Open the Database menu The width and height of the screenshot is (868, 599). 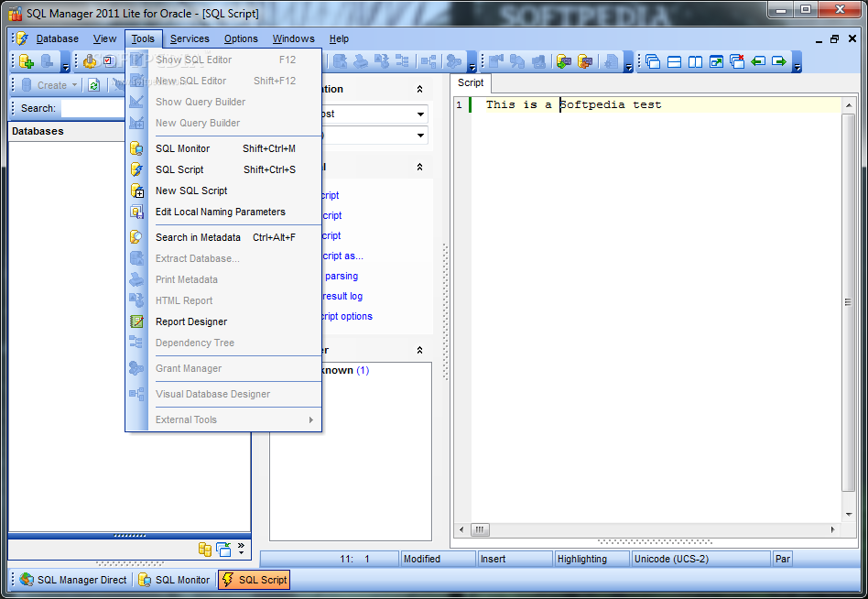point(58,38)
